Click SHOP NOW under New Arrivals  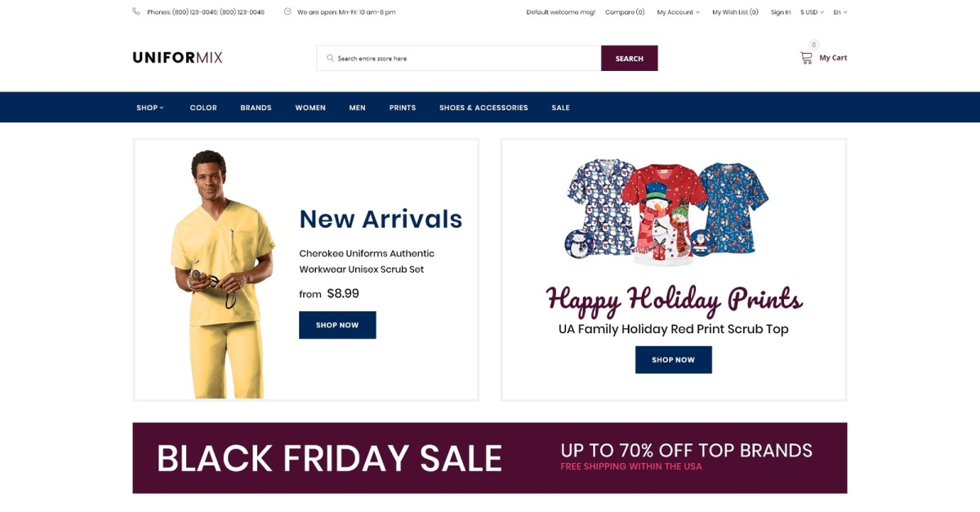337,325
